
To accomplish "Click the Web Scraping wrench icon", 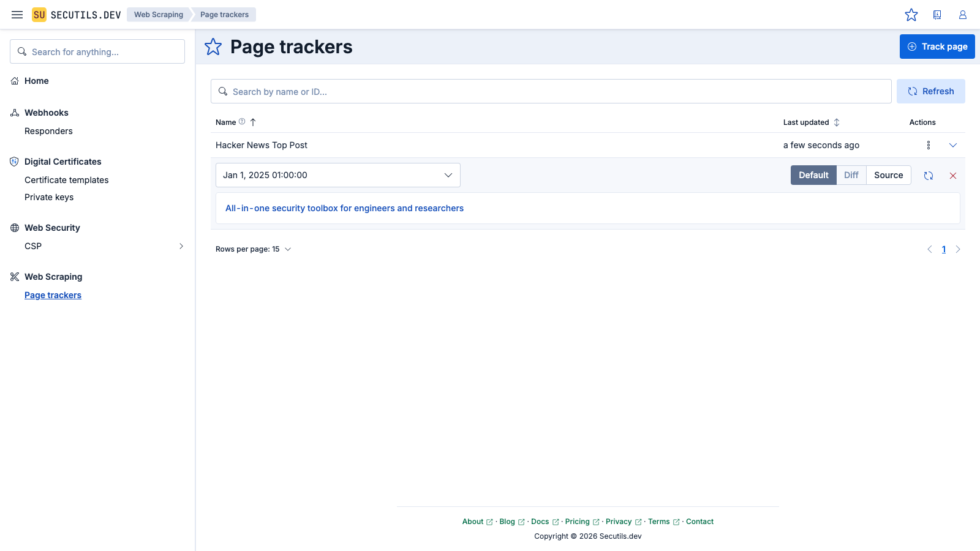I will click(x=14, y=277).
